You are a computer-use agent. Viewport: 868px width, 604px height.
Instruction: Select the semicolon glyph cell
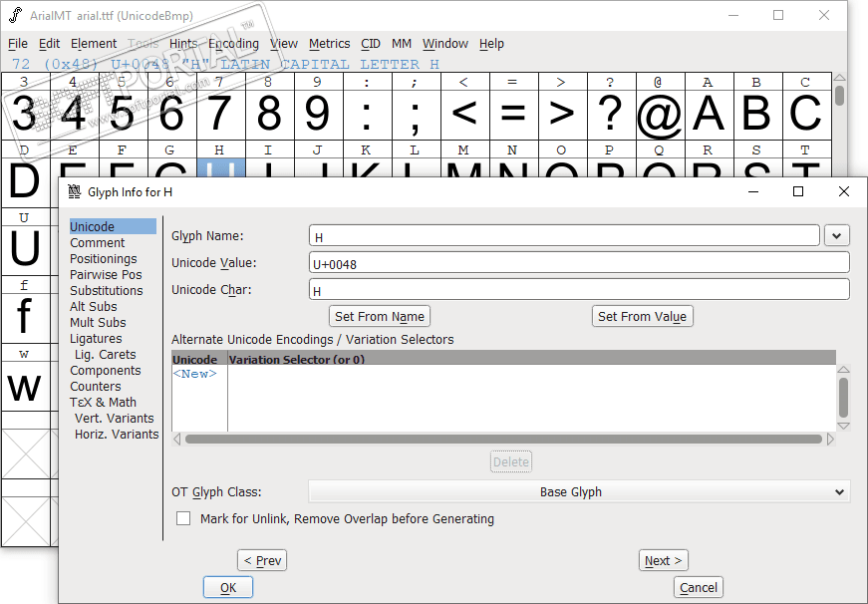416,114
